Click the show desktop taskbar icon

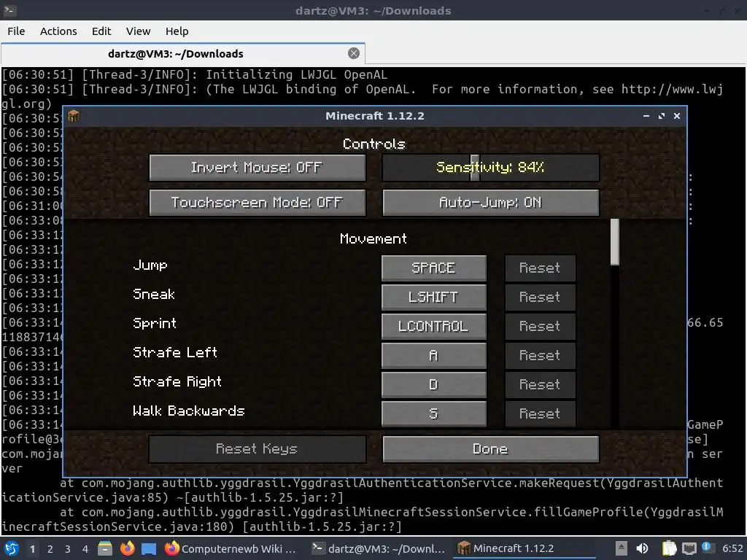pos(149,548)
